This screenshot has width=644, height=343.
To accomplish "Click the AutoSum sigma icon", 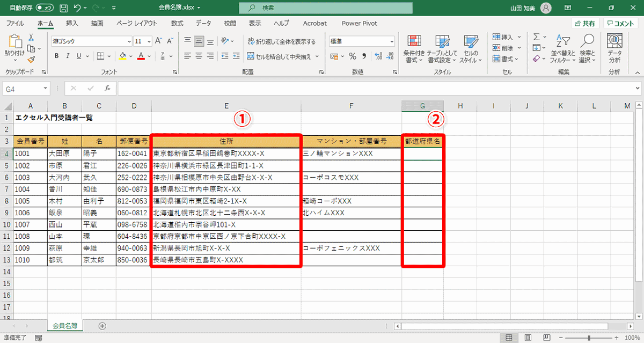I will click(x=536, y=37).
